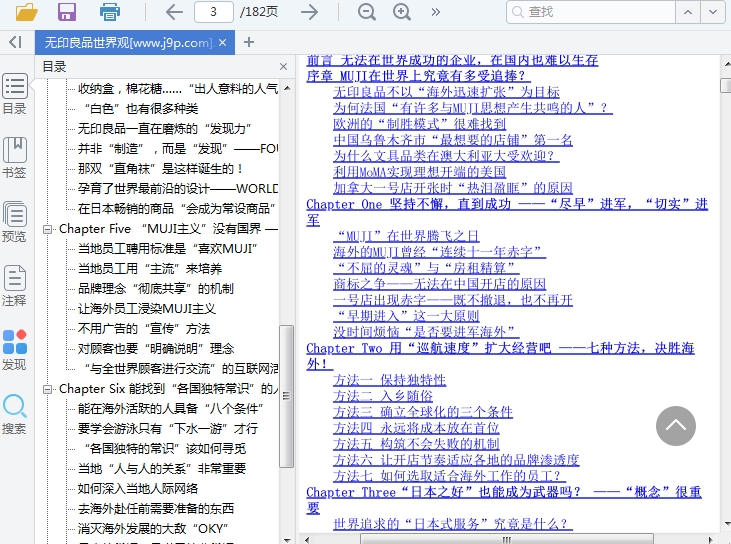Select 那双"直角袜"是这样诞生的！ outline entry
The image size is (731, 544).
click(160, 169)
